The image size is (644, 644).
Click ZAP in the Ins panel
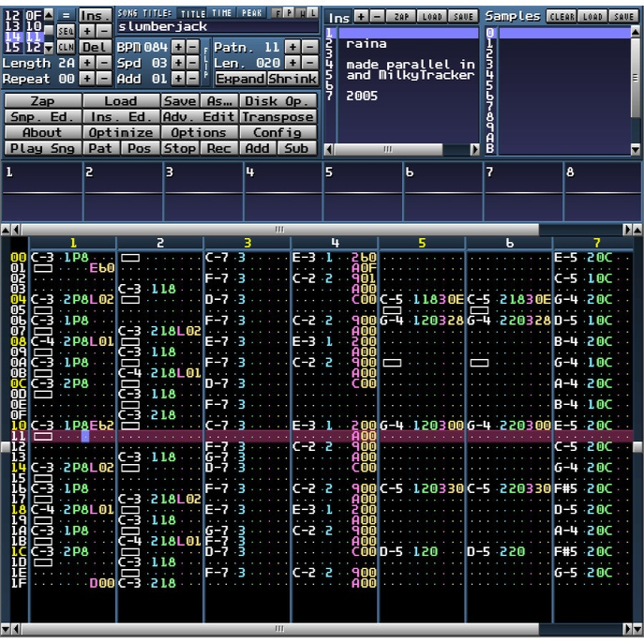pyautogui.click(x=401, y=17)
